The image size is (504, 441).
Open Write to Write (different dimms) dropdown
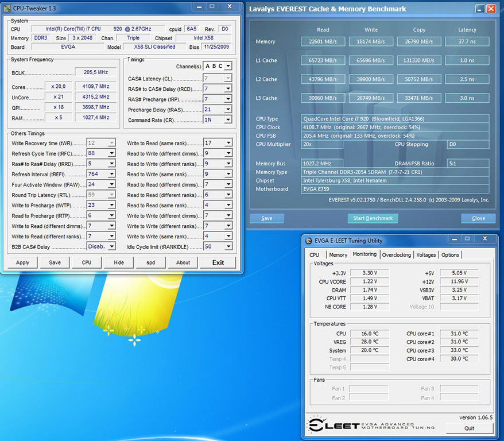pos(228,215)
